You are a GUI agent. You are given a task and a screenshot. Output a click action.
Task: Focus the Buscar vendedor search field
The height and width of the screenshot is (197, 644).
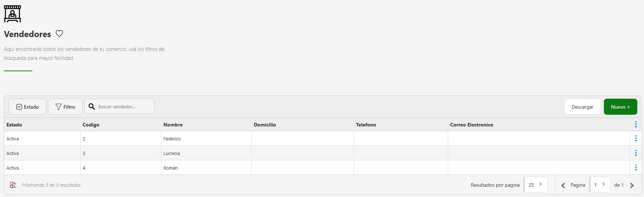click(x=124, y=107)
